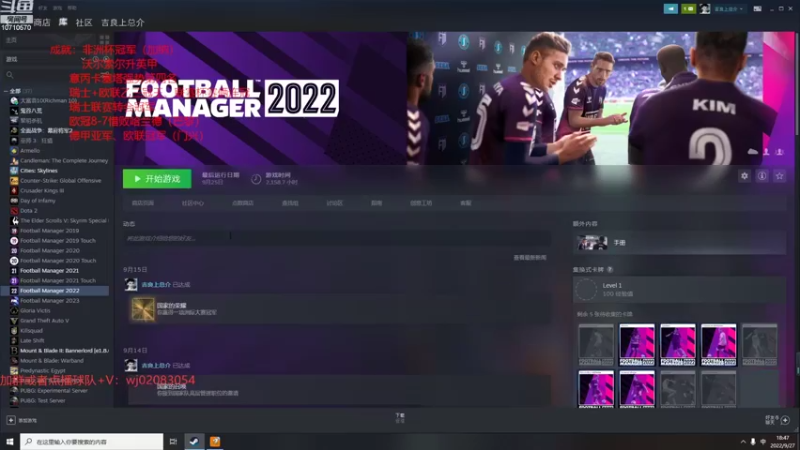Click the Counter-Strike: Global Offensive icon
Viewport: 800px width, 450px height.
click(x=14, y=181)
